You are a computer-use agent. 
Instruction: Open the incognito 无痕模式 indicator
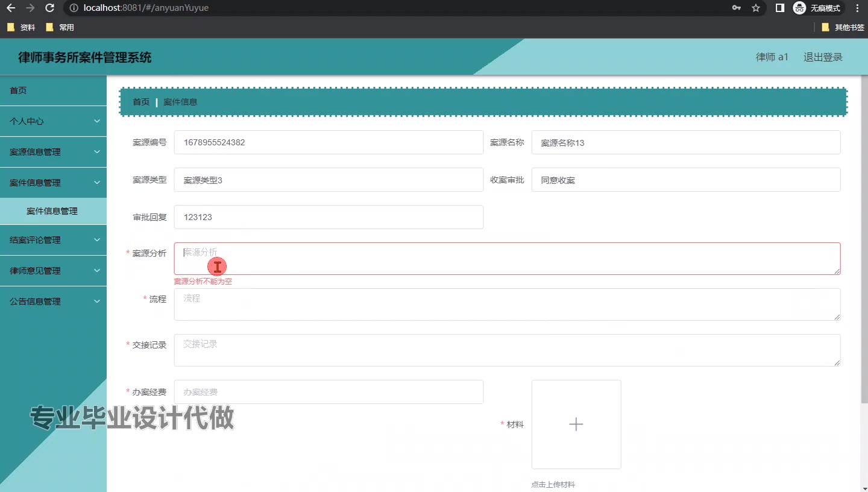(x=817, y=8)
